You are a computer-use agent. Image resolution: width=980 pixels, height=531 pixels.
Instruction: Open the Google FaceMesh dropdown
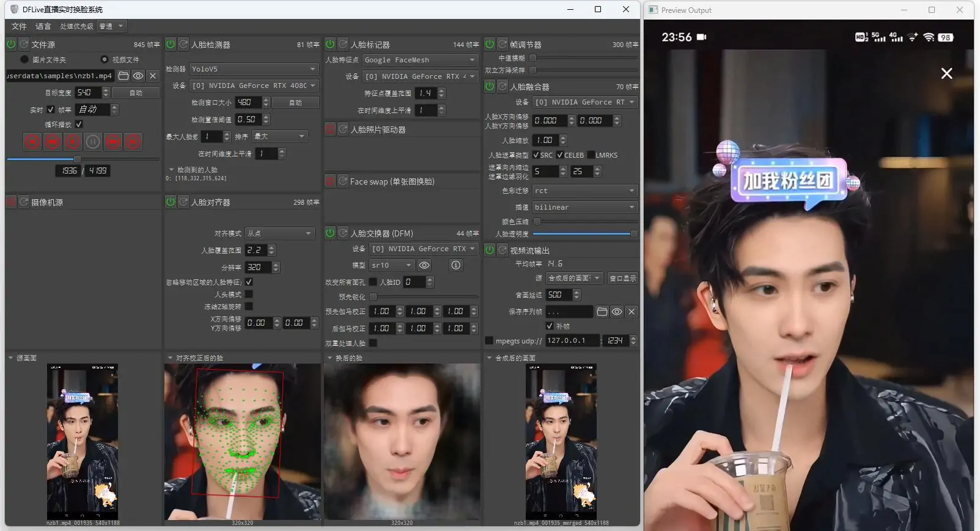[x=419, y=60]
